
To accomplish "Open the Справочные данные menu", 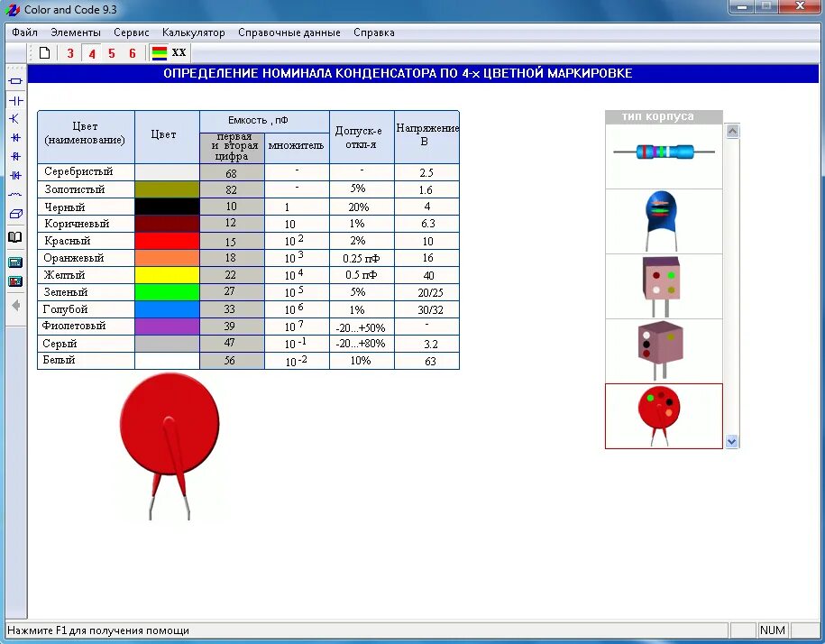I will coord(289,32).
